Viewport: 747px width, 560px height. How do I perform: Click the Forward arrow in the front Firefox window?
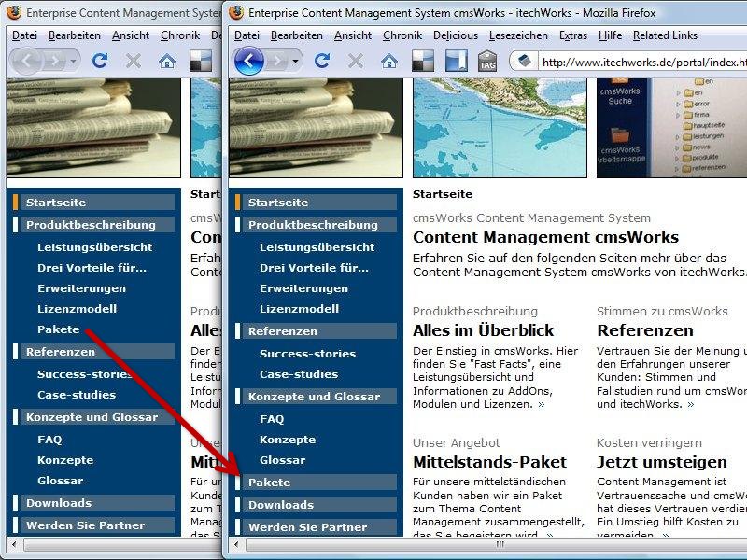click(277, 61)
